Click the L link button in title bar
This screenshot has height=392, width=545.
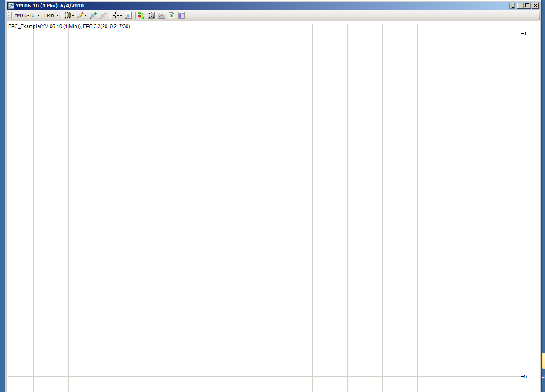(x=512, y=6)
